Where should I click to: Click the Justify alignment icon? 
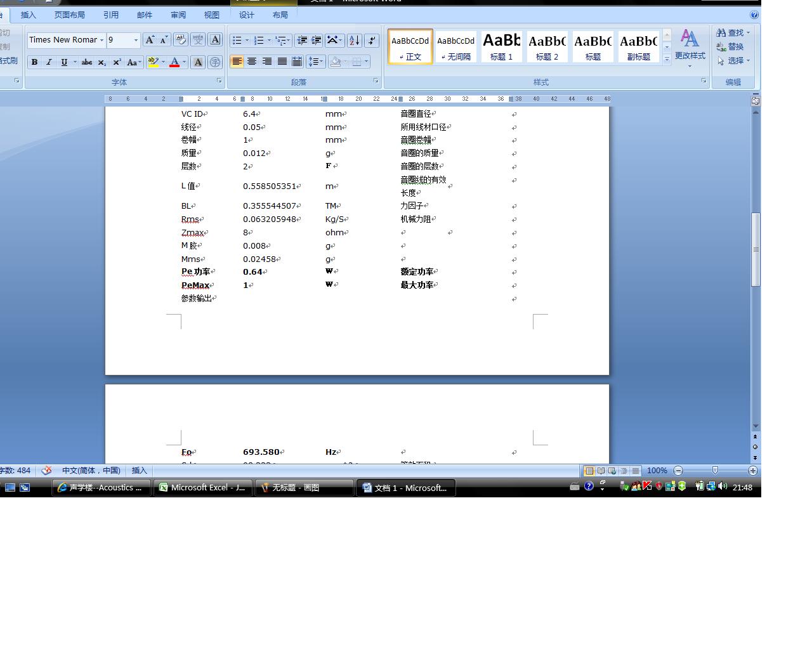click(x=282, y=62)
